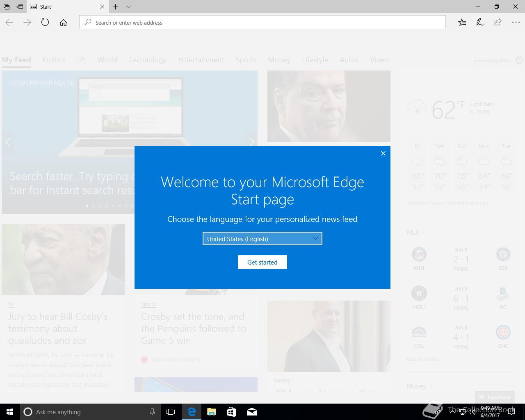Go to the Home page
Image resolution: width=525 pixels, height=420 pixels.
click(x=63, y=23)
